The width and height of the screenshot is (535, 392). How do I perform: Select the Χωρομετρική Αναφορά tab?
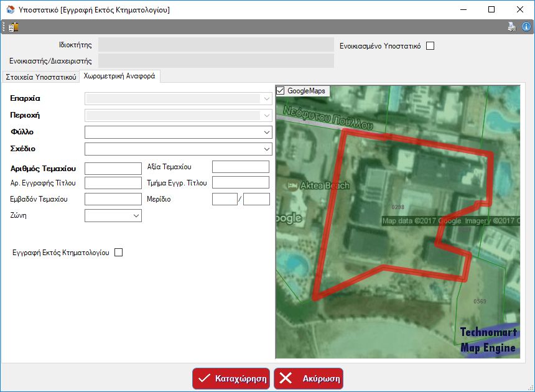(x=119, y=77)
